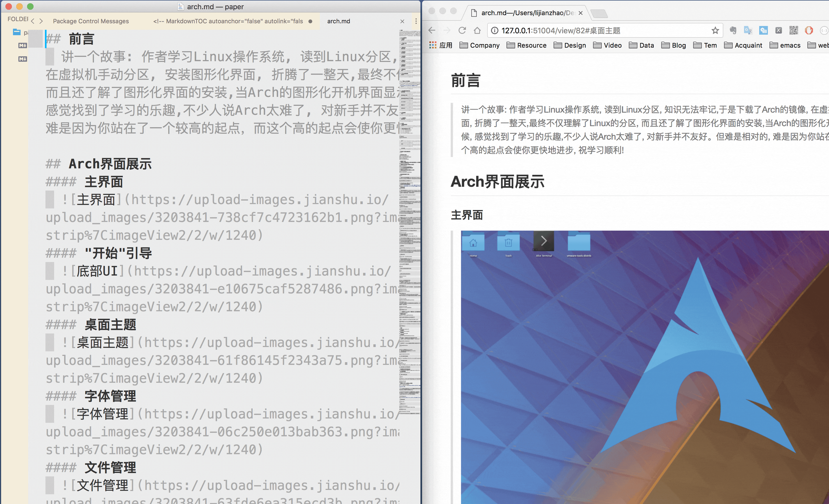Click the Chrome home icon
The image size is (829, 504).
[x=477, y=30]
